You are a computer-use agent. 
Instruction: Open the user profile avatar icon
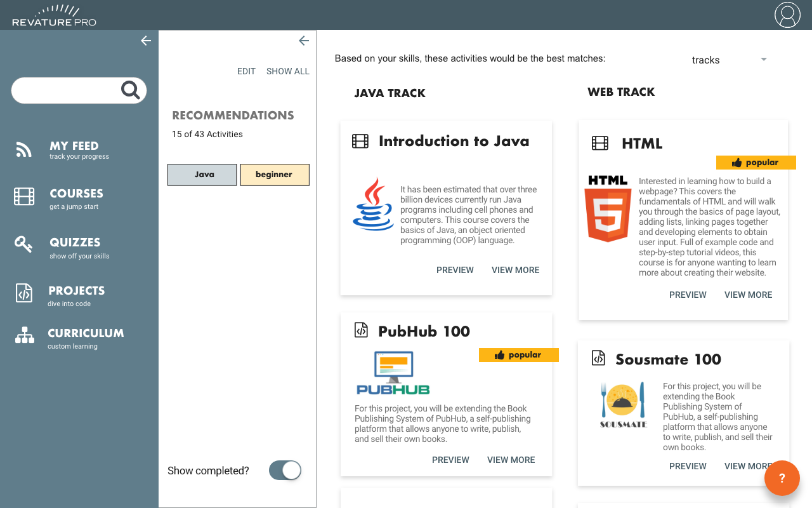click(x=787, y=15)
